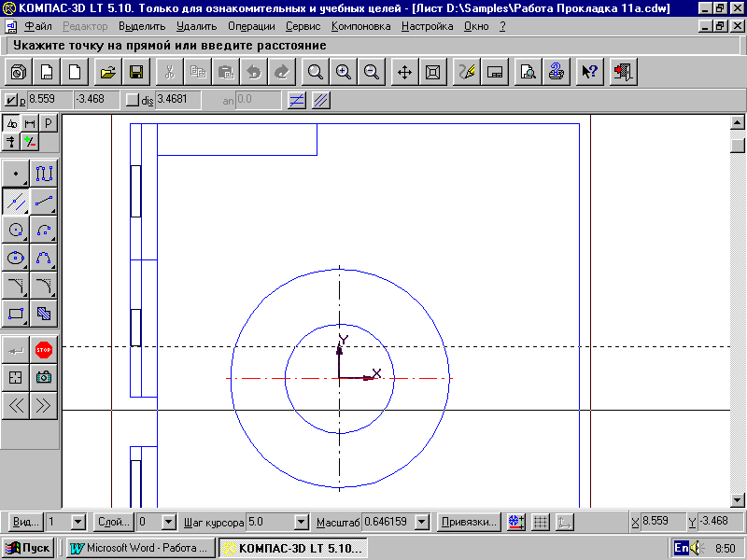Image resolution: width=747 pixels, height=560 pixels.
Task: Click the Open file folder icon
Action: click(x=108, y=72)
